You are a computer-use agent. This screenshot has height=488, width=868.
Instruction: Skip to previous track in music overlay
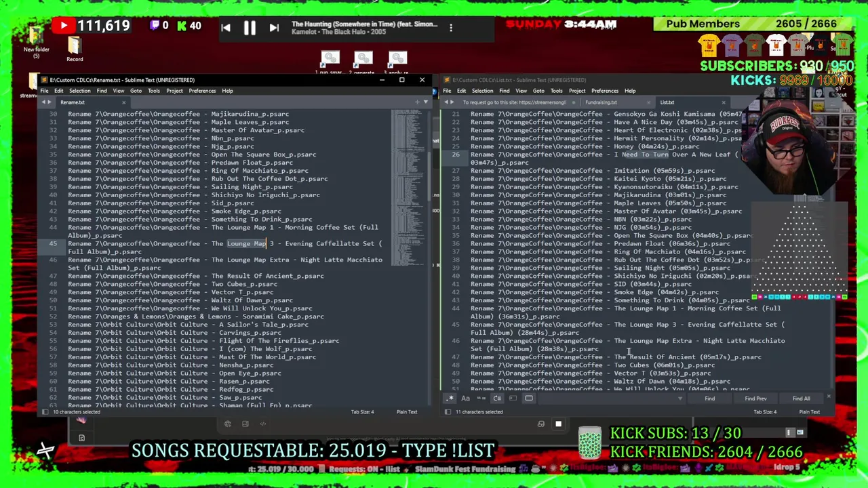click(226, 28)
